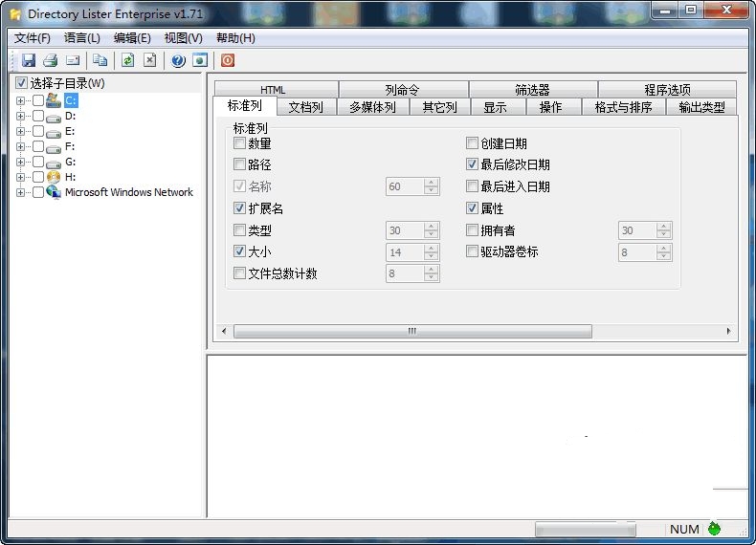The width and height of the screenshot is (756, 545).
Task: Uncheck the 大小 column checkbox
Action: click(239, 251)
